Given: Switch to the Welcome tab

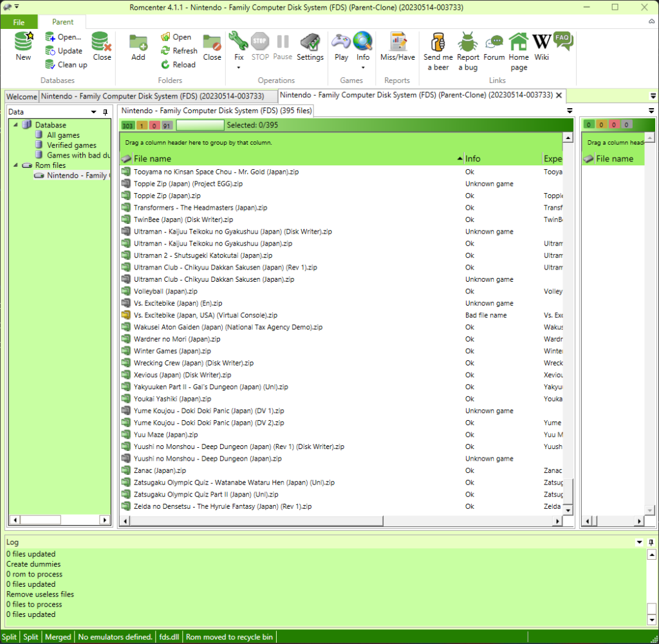Looking at the screenshot, I should 22,97.
